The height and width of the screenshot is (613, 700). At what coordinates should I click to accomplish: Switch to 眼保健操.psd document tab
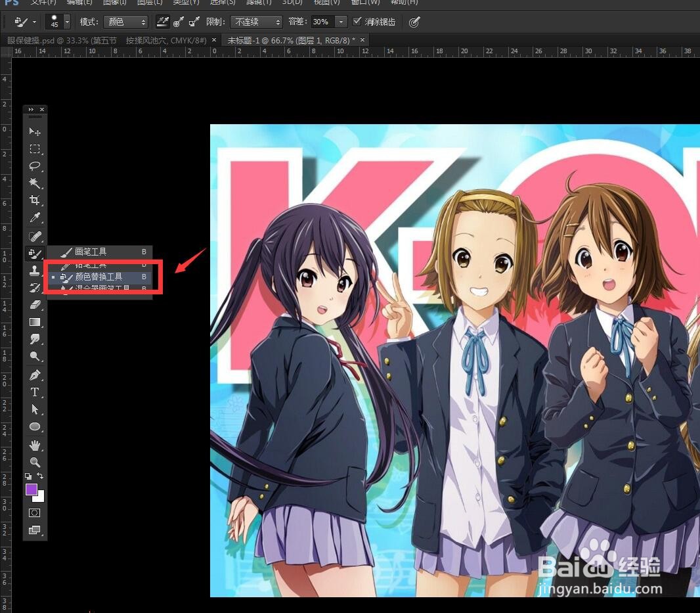coord(106,40)
